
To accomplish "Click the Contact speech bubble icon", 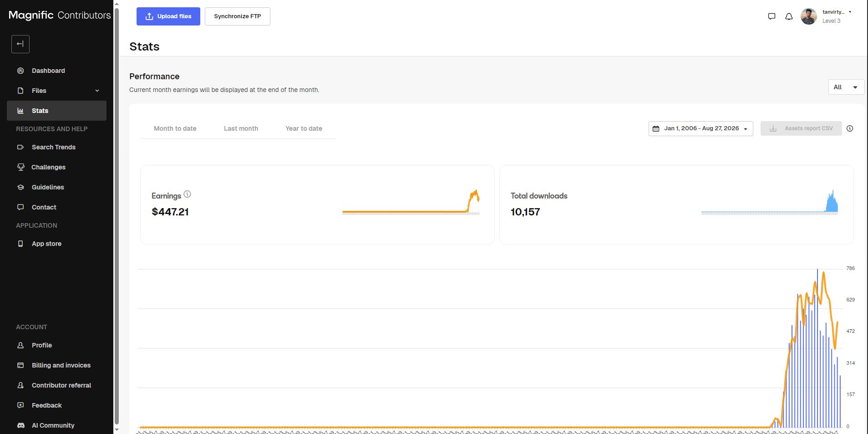I will tap(20, 207).
